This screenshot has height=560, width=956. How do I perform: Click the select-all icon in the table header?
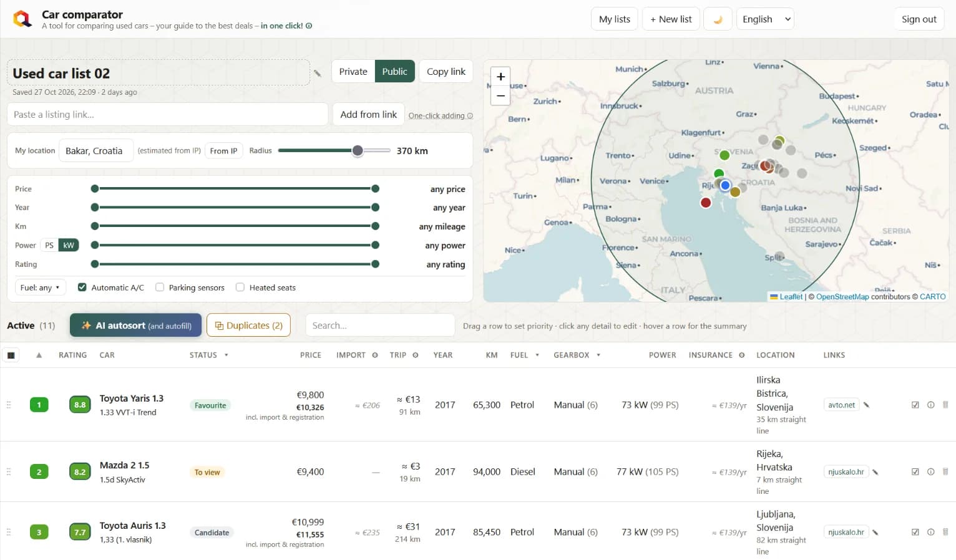click(11, 355)
